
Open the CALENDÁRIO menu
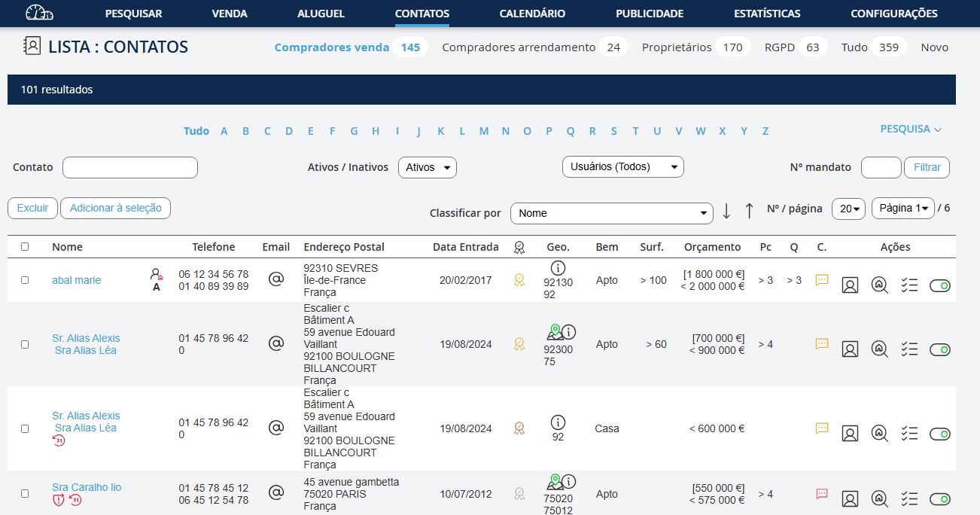532,14
